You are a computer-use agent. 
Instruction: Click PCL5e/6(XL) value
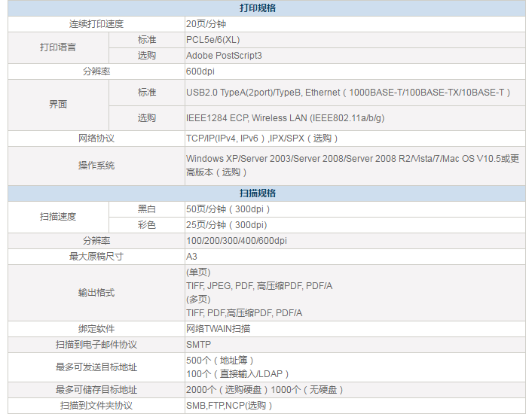tap(213, 40)
